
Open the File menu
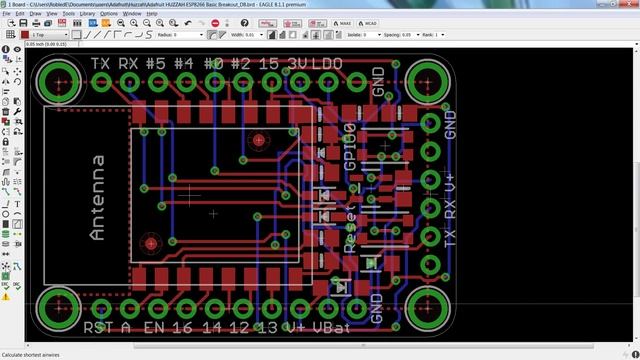click(6, 13)
